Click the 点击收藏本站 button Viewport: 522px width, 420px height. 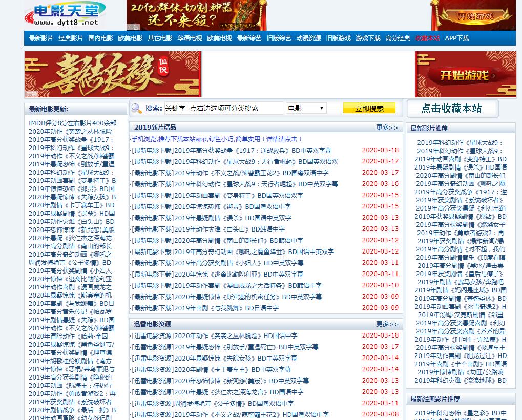(x=452, y=109)
